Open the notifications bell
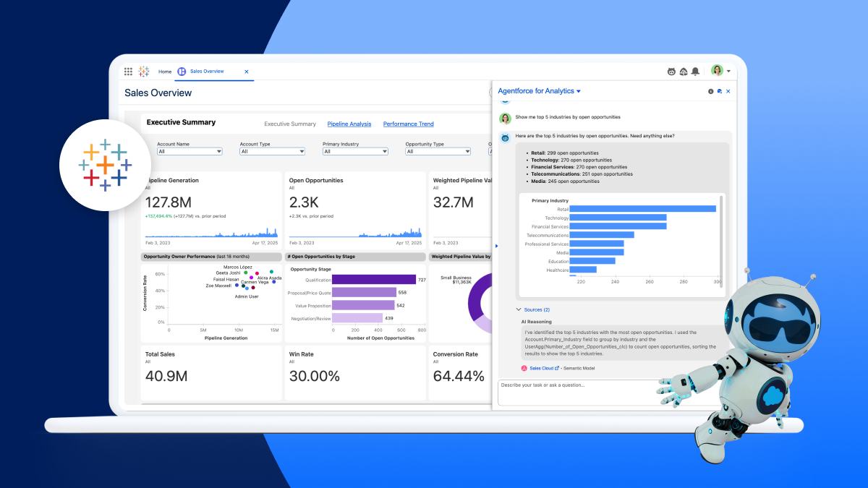 (695, 71)
